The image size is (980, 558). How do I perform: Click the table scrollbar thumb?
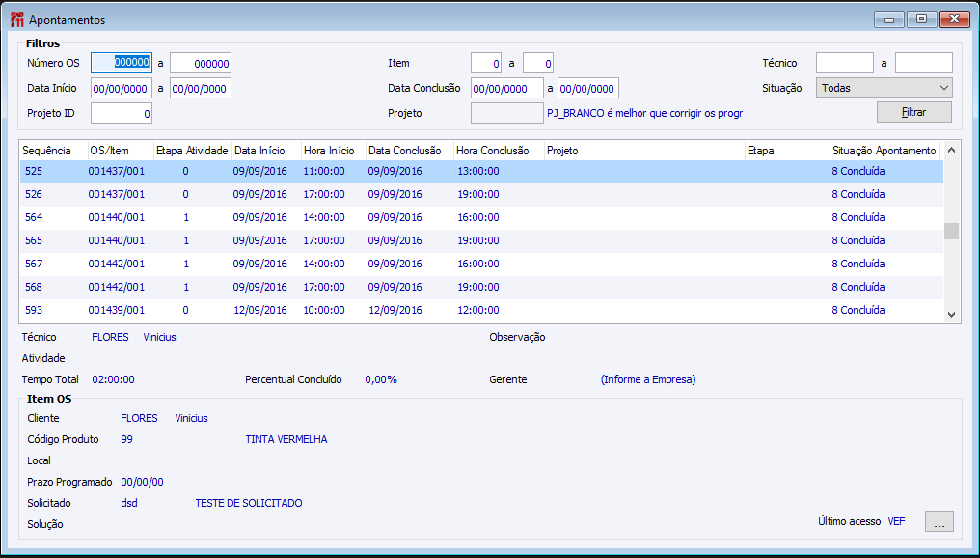point(951,231)
